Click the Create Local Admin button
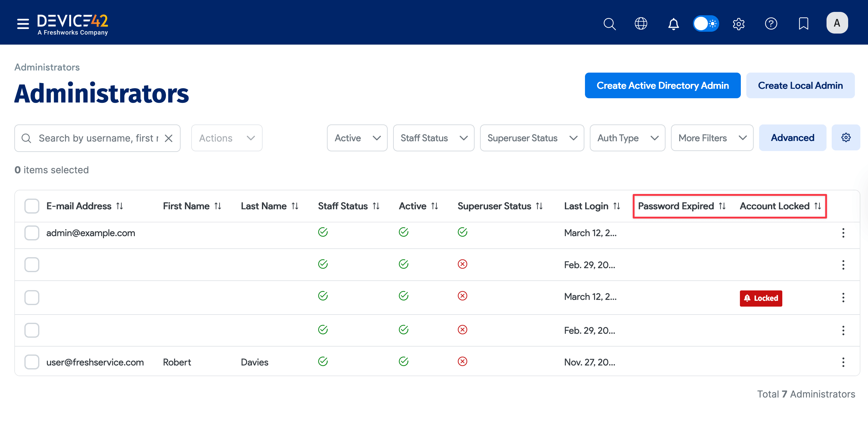 800,85
